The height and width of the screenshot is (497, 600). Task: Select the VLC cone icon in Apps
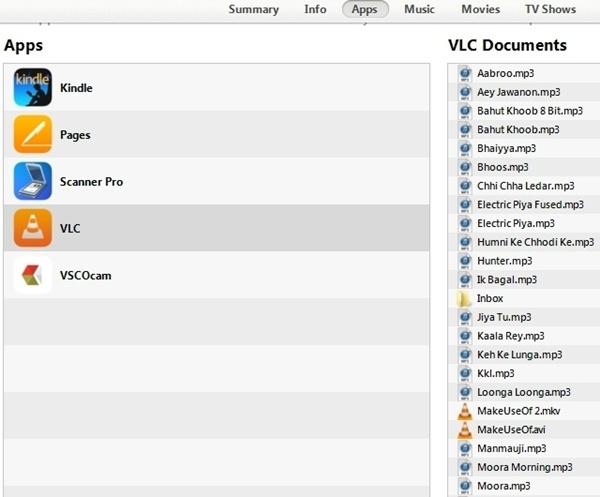[33, 228]
